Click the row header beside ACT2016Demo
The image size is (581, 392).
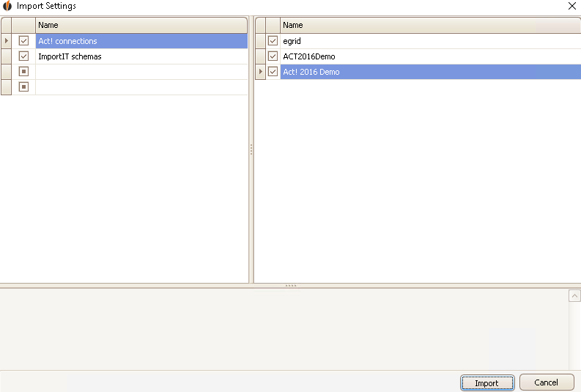coord(261,56)
